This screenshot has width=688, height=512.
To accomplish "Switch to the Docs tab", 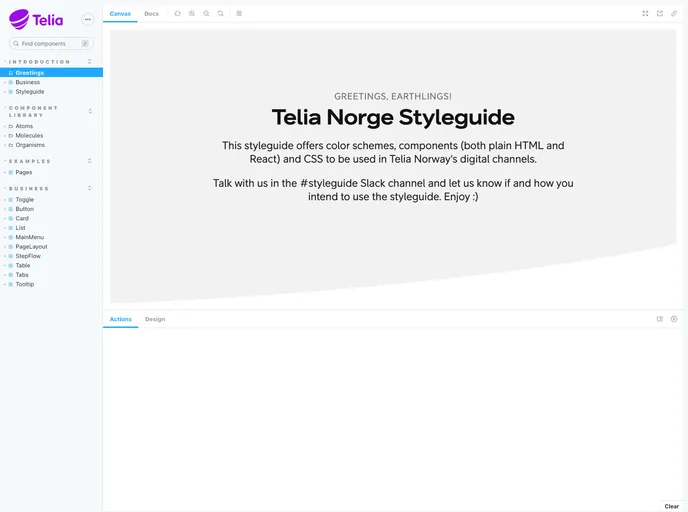I will tap(151, 14).
